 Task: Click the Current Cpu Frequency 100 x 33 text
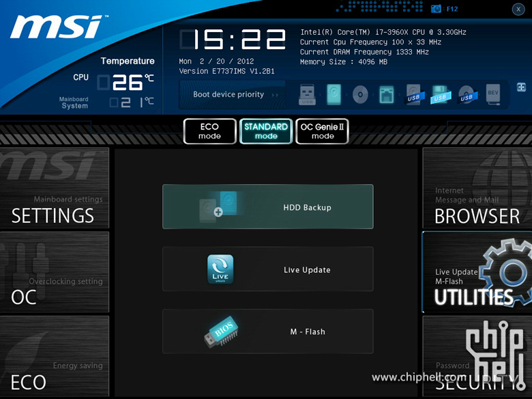pyautogui.click(x=370, y=42)
